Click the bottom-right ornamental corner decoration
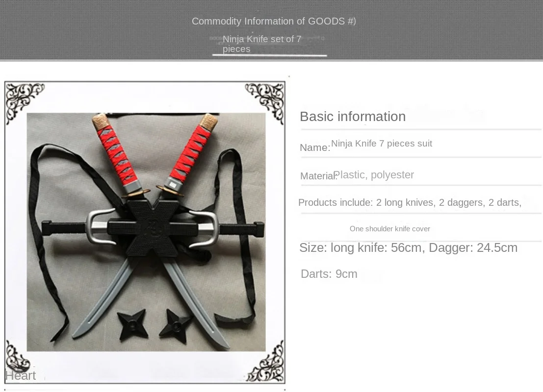 266,361
